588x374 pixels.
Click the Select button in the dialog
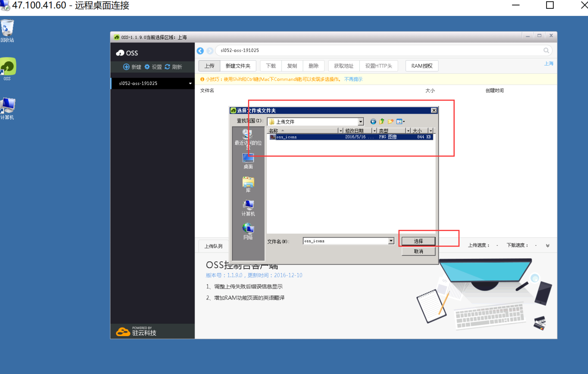(x=419, y=241)
